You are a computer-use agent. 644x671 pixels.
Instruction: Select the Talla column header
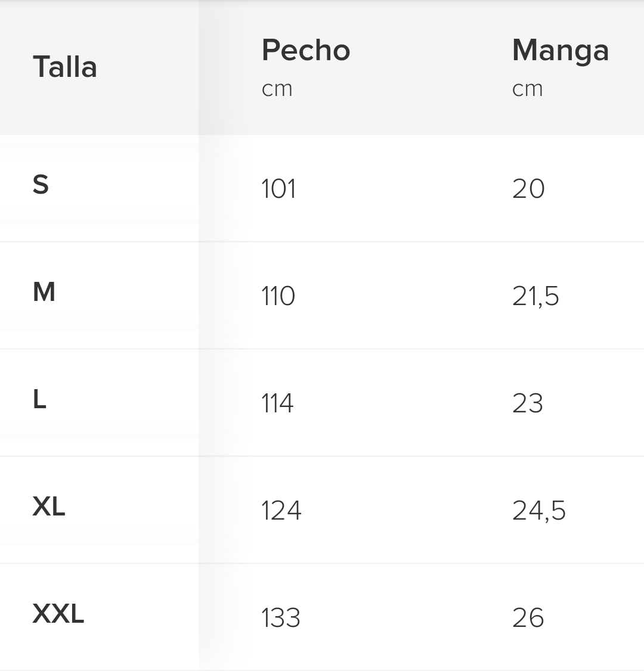(64, 67)
